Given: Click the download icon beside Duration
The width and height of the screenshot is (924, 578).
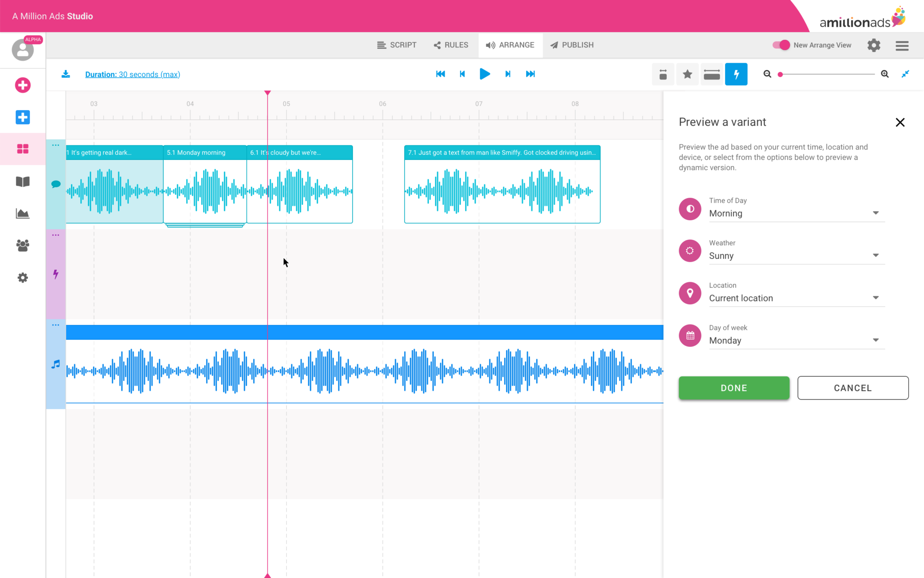Looking at the screenshot, I should coord(66,74).
